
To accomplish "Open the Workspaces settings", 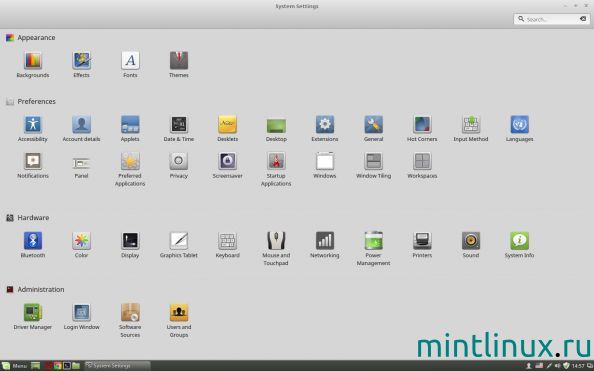I will coord(422,165).
